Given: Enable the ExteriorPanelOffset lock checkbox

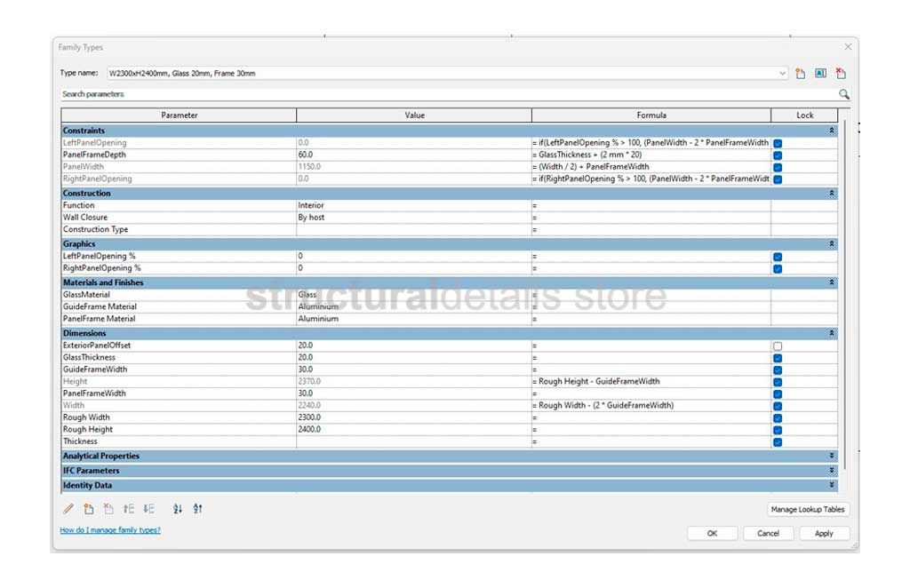Looking at the screenshot, I should tap(778, 346).
